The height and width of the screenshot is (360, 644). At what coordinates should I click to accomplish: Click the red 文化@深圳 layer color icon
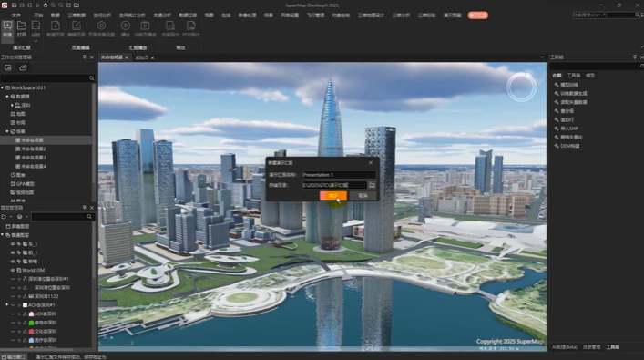coord(31,331)
